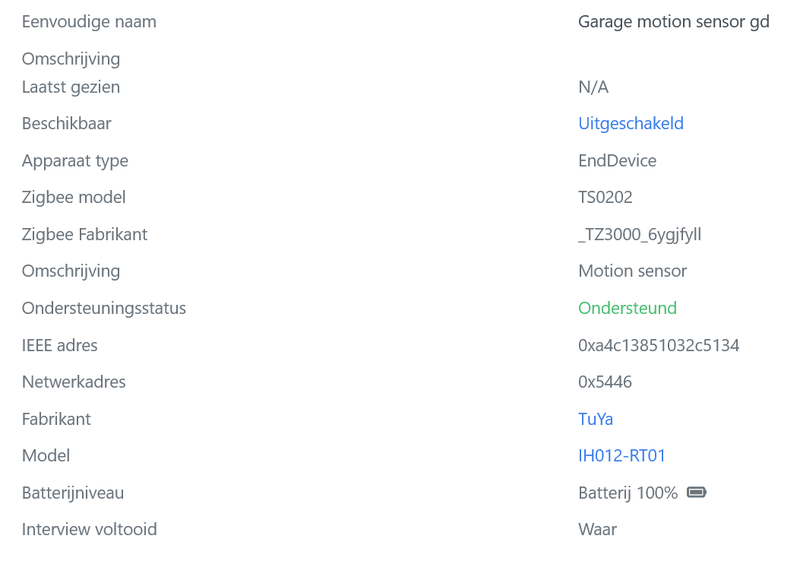This screenshot has height=561, width=800.
Task: Click the Zigbee manufacturer value _TZ3000_6ygjfyll
Action: pyautogui.click(x=640, y=234)
